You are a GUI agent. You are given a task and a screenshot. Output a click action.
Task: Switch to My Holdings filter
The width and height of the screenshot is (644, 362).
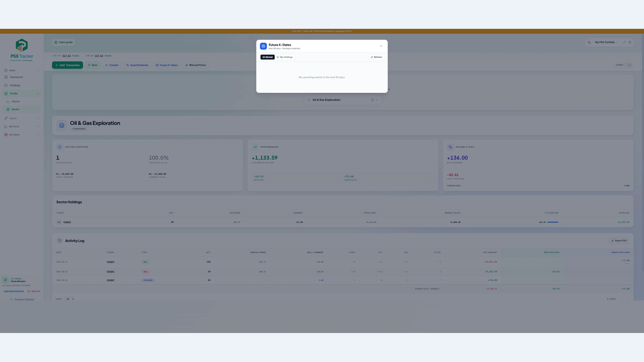click(x=285, y=57)
